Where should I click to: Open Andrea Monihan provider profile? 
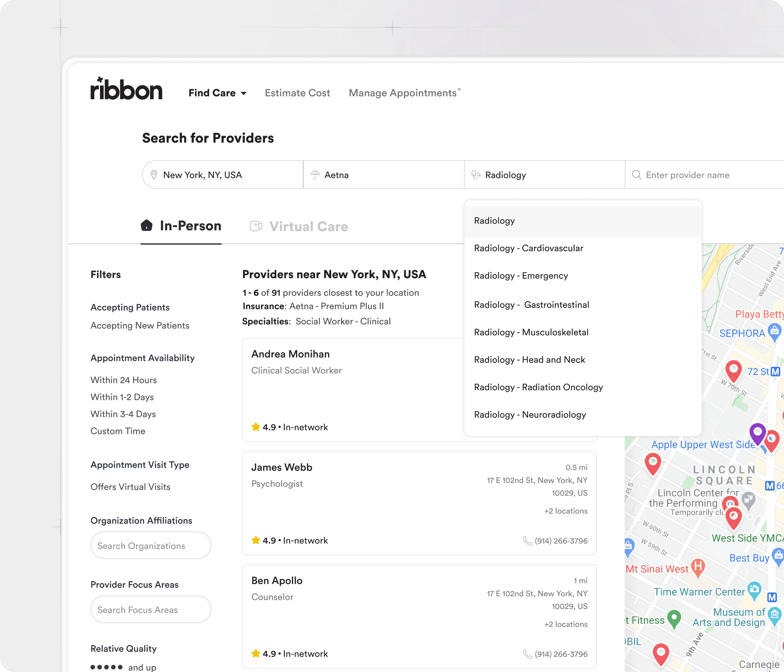[290, 354]
